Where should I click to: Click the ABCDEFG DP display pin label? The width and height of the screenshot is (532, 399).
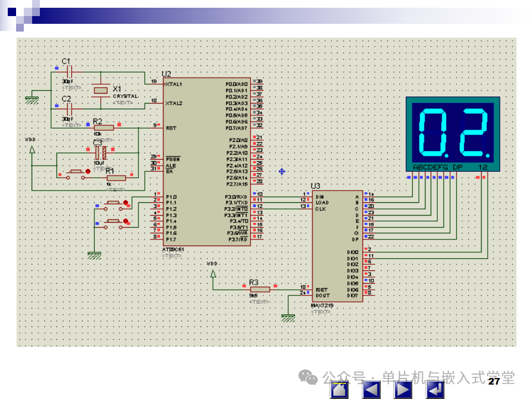point(437,167)
